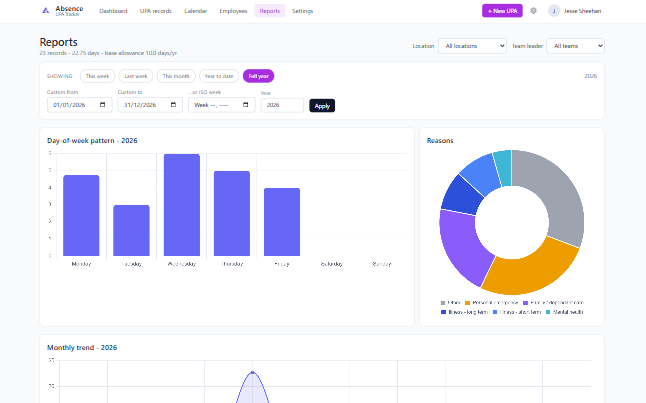Click the Friday bar in day-of-week chart

(x=282, y=222)
